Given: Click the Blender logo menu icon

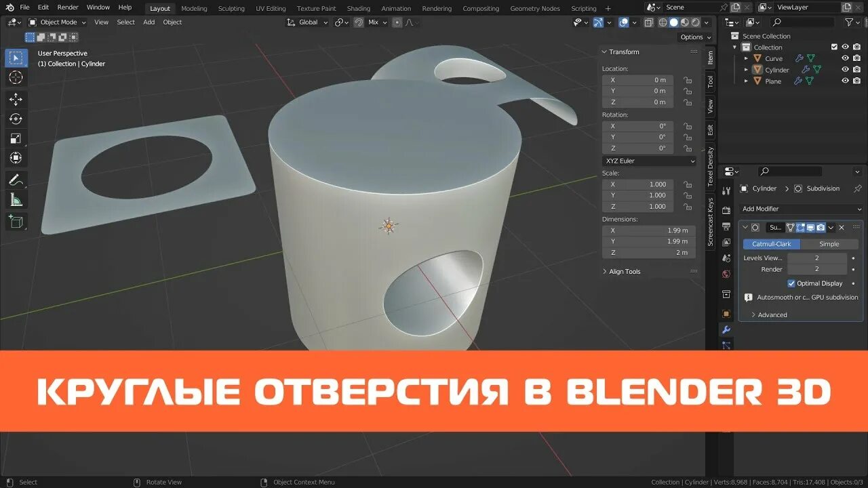Looking at the screenshot, I should [x=9, y=7].
